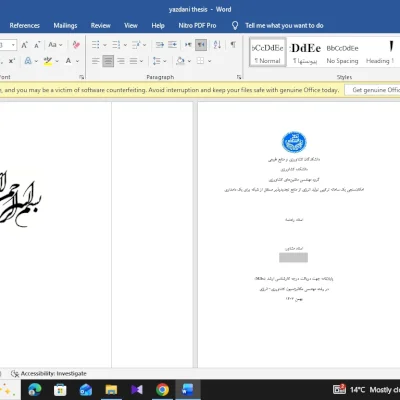Image resolution: width=400 pixels, height=400 pixels.
Task: Switch to Nitro PDF Pro tab
Action: coord(197,26)
